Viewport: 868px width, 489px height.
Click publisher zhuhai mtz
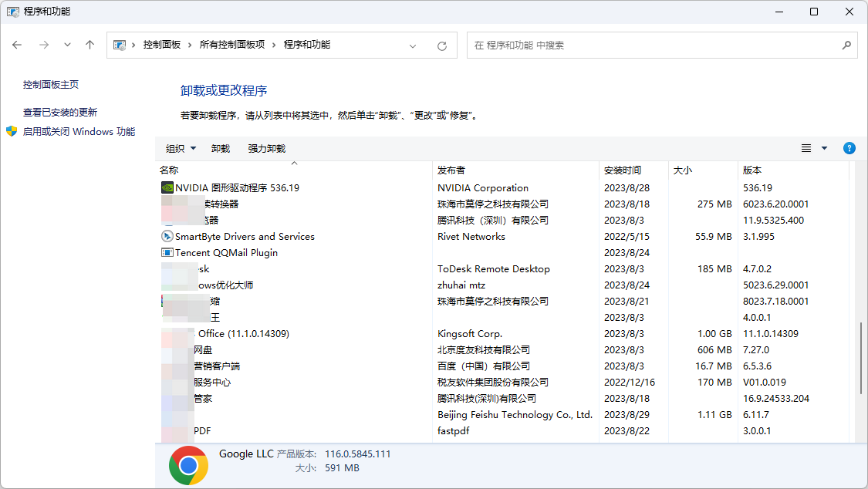click(x=461, y=285)
